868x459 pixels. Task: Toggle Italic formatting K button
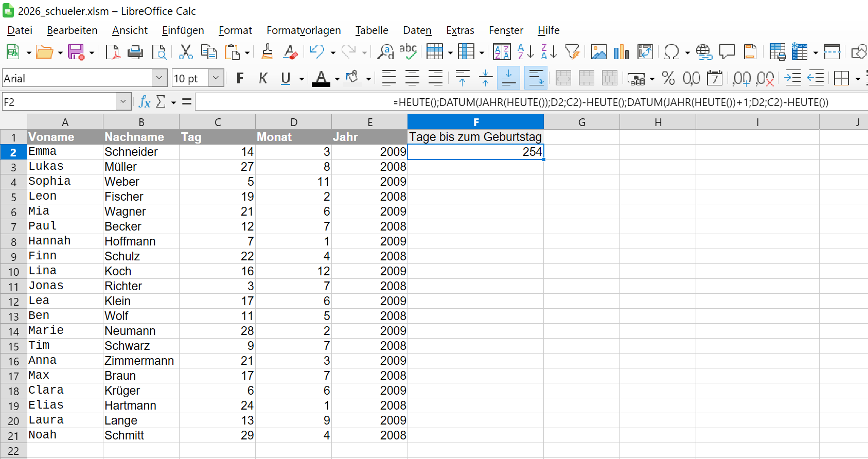[x=263, y=78]
